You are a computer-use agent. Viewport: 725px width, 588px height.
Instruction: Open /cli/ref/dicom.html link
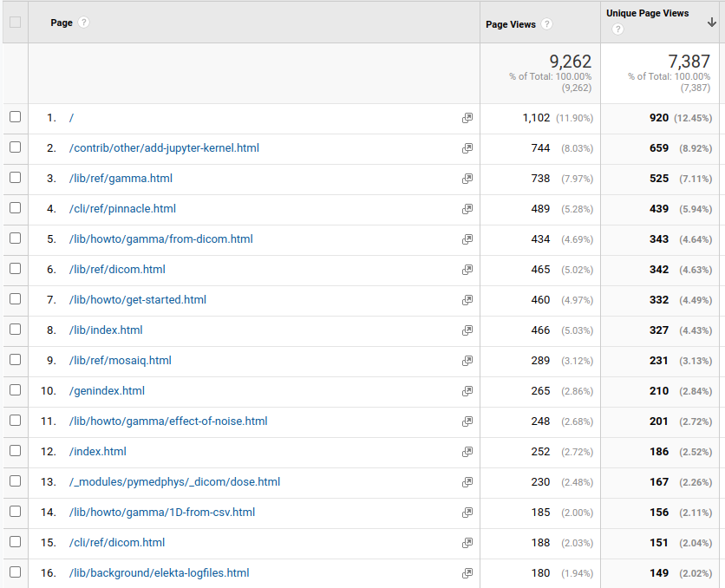117,543
